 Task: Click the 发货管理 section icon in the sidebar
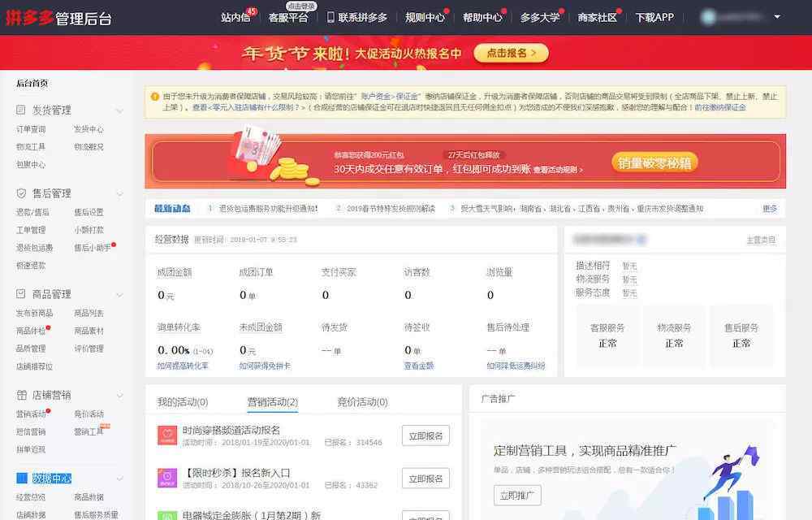click(x=21, y=110)
